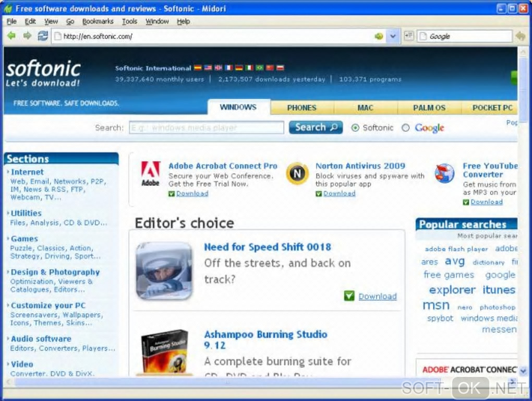Expand the Utilities section arrow
Viewport: 532px width, 401px height.
click(8, 213)
